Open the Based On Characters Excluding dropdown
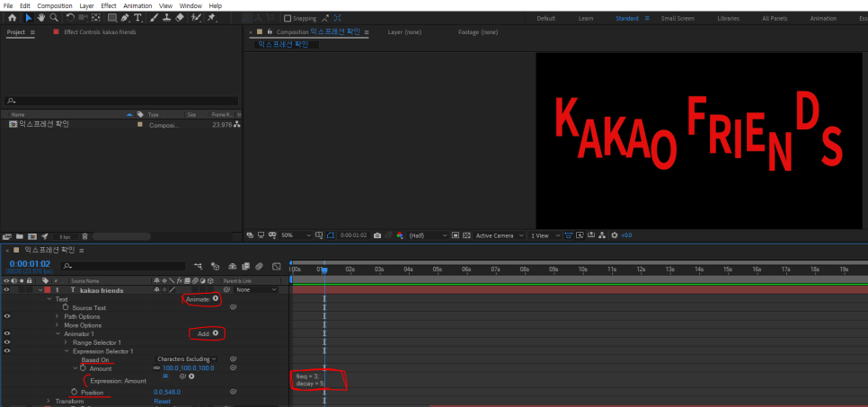868x407 pixels. 187,359
